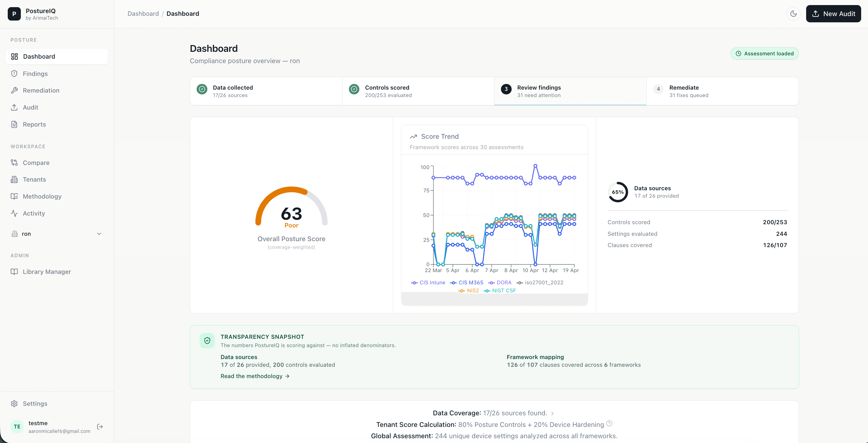Image resolution: width=868 pixels, height=443 pixels.
Task: Toggle dark mode with the moon button
Action: point(793,14)
